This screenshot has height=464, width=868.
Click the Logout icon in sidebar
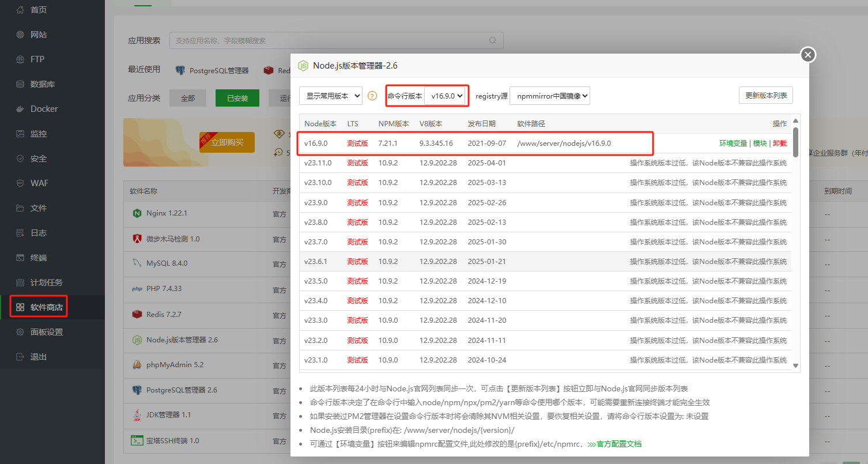[20, 357]
